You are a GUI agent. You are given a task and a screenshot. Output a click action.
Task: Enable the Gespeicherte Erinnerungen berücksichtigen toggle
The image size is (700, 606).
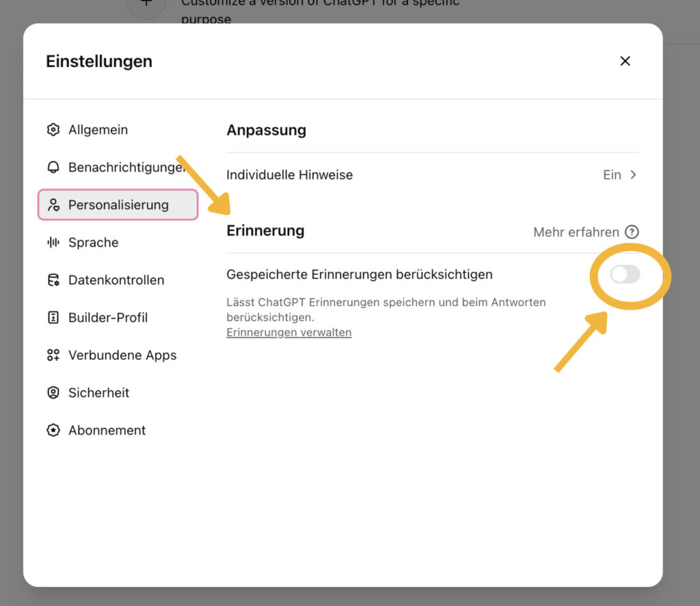625,275
